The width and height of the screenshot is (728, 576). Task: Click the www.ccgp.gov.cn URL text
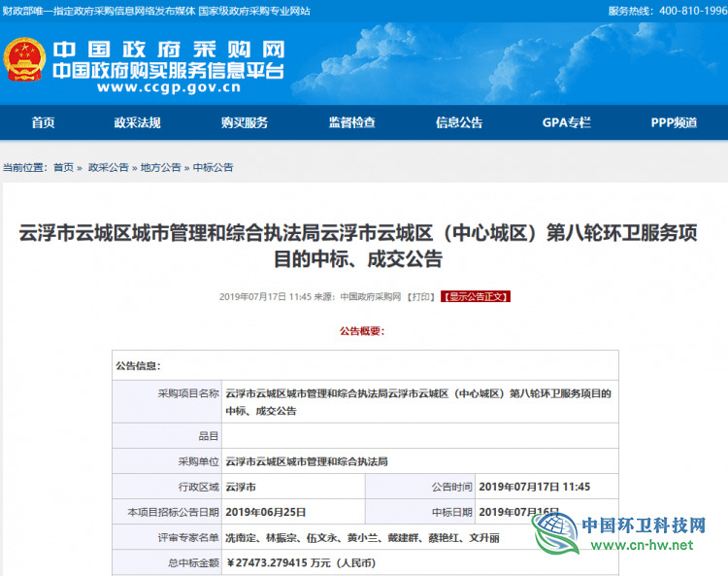(169, 87)
